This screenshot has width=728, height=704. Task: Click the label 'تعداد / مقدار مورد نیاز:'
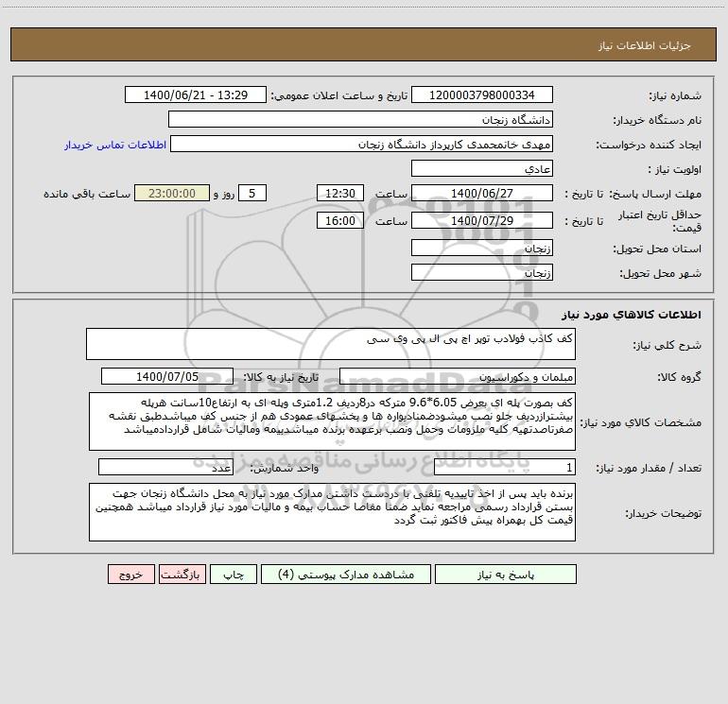pyautogui.click(x=649, y=469)
